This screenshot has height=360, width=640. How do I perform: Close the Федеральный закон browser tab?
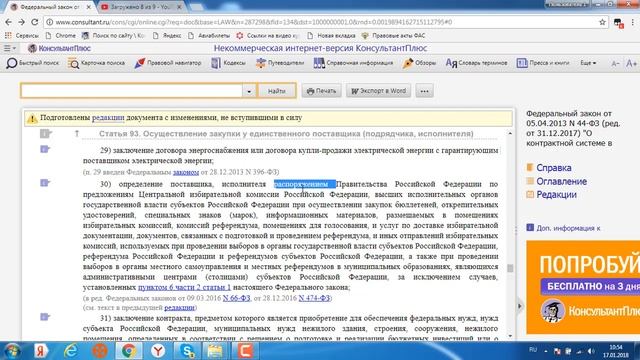89,7
